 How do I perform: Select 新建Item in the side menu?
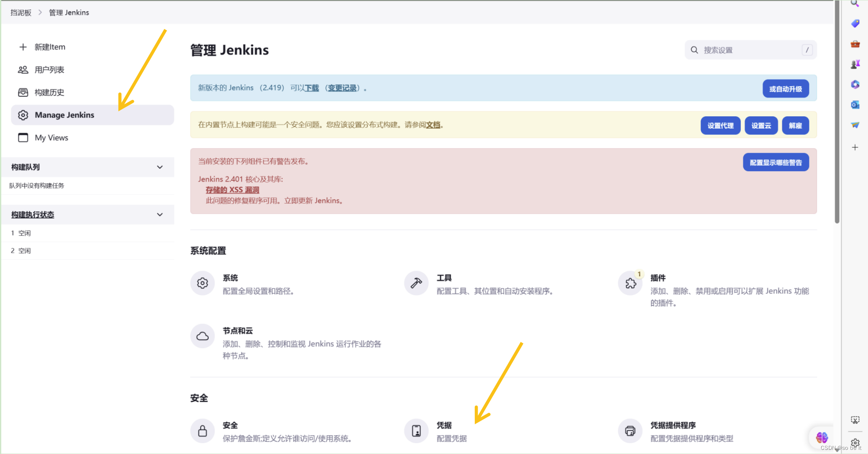pos(92,47)
